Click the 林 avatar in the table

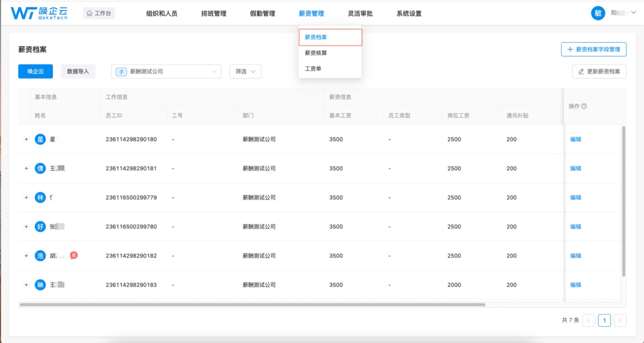click(40, 197)
